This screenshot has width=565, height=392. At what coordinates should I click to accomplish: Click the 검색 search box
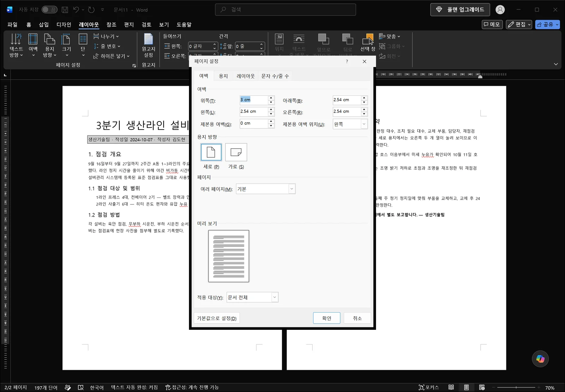[285, 10]
